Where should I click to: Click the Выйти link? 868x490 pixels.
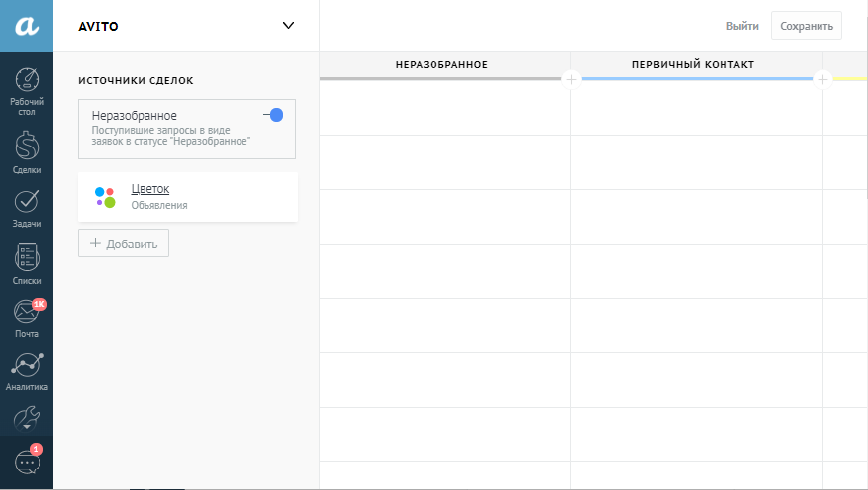pyautogui.click(x=742, y=26)
